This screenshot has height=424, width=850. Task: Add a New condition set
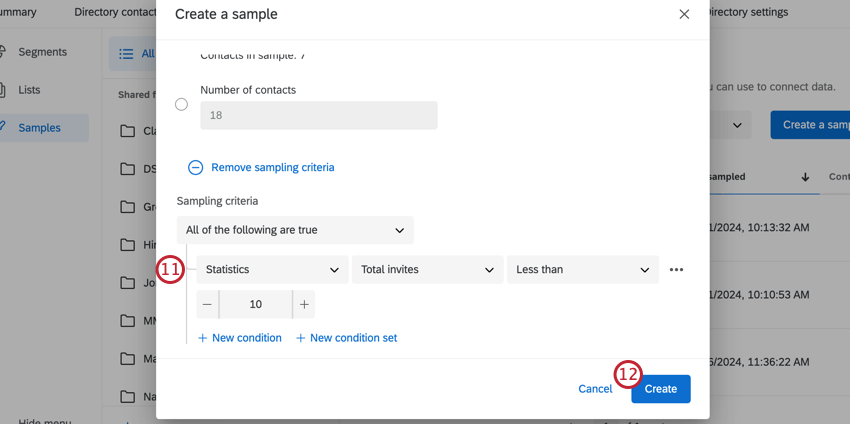347,338
